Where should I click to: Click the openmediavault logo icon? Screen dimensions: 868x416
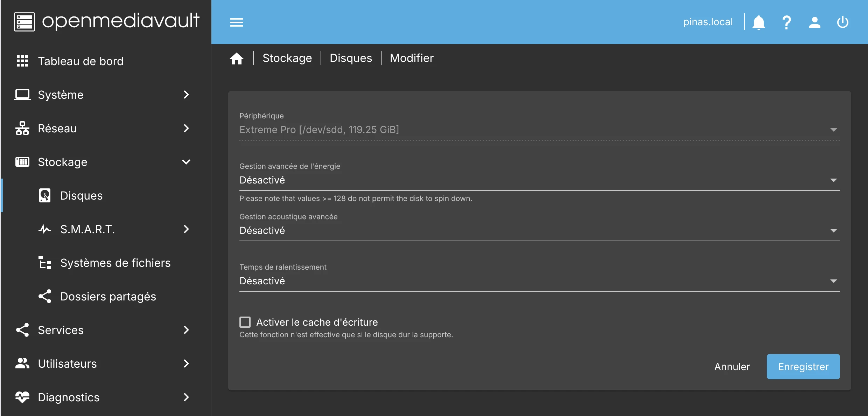(24, 22)
